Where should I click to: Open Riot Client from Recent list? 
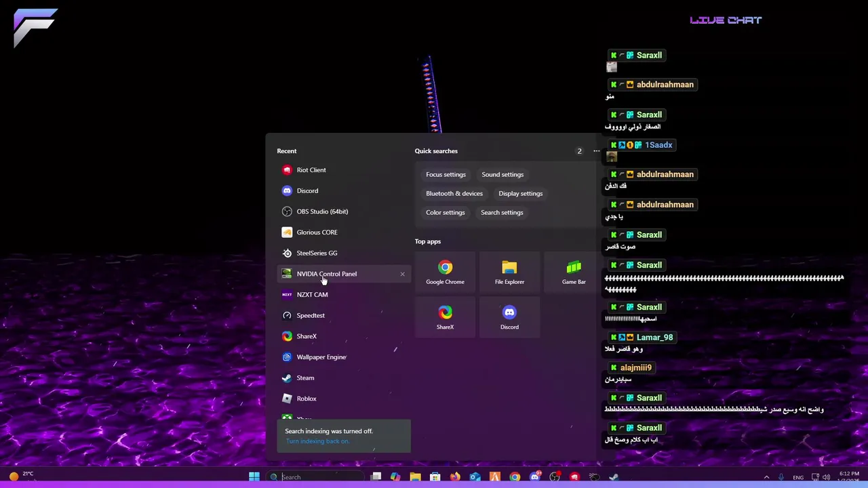tap(344, 170)
